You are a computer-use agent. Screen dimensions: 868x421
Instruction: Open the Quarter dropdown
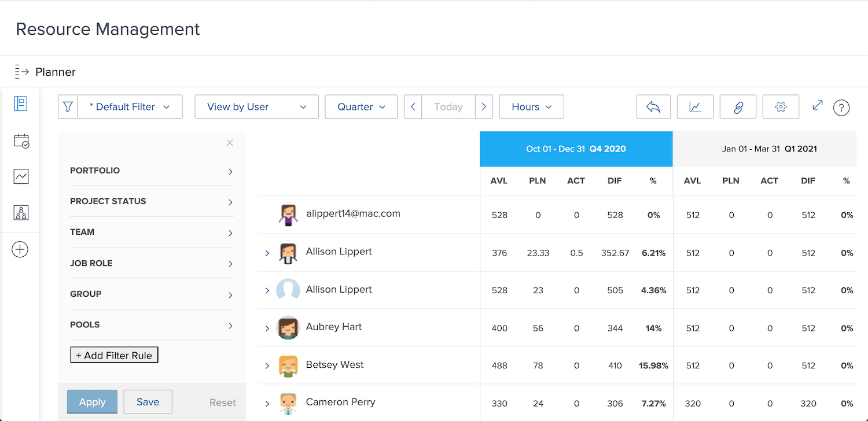coord(361,106)
